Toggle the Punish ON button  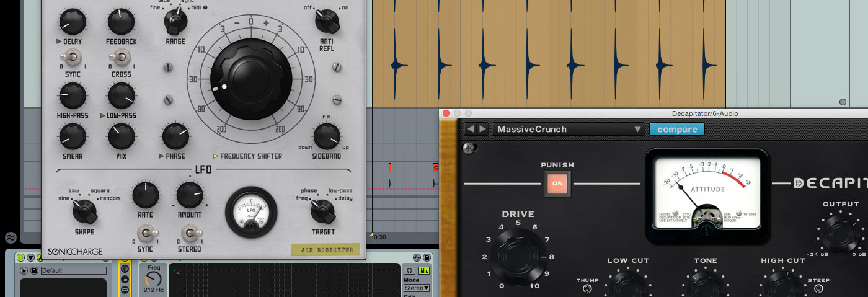coord(557,184)
